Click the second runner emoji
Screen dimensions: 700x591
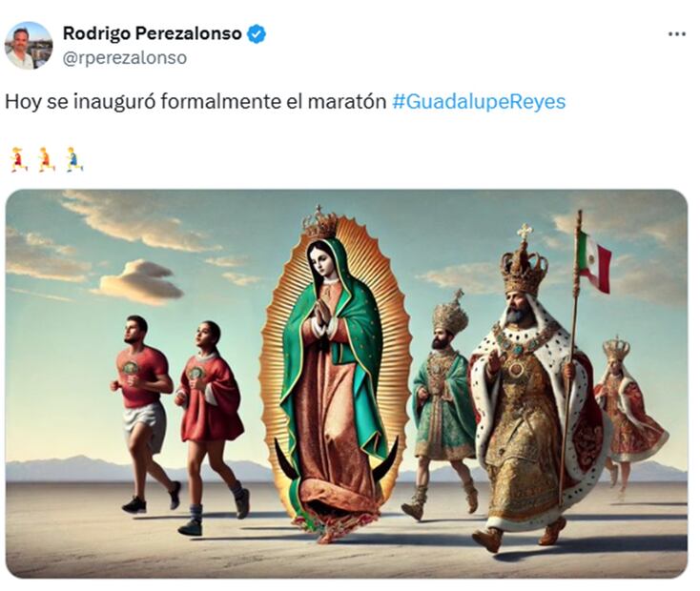[x=46, y=159]
